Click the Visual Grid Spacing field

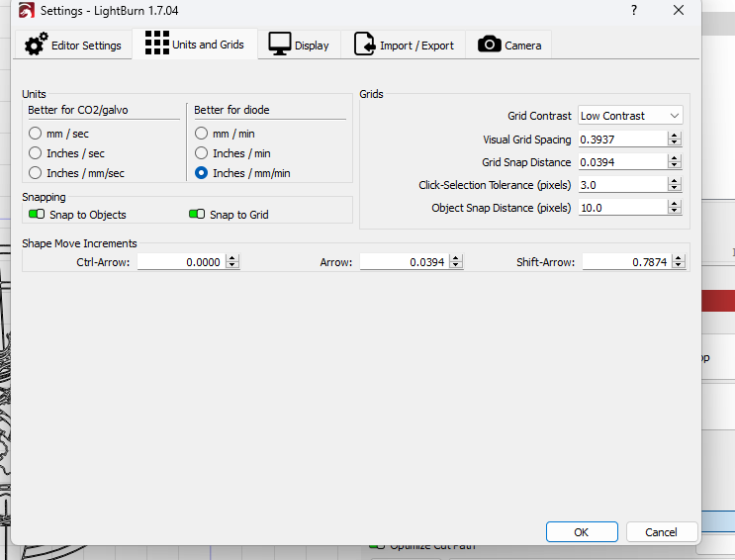[x=622, y=140]
